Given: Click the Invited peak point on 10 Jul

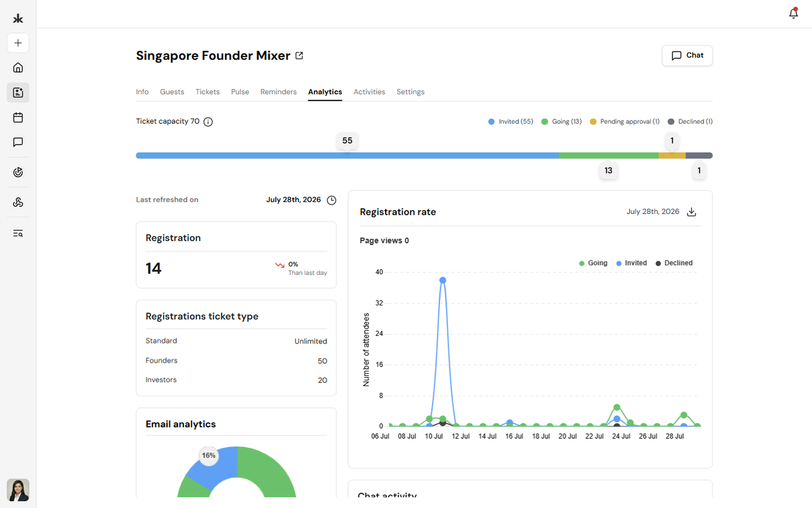Looking at the screenshot, I should [443, 280].
